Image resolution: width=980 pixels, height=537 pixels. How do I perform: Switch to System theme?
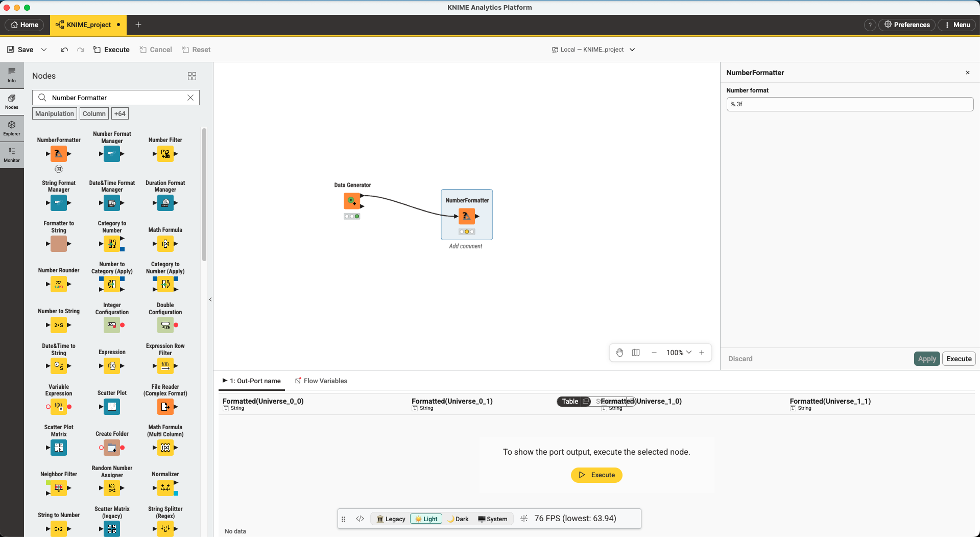click(x=493, y=519)
